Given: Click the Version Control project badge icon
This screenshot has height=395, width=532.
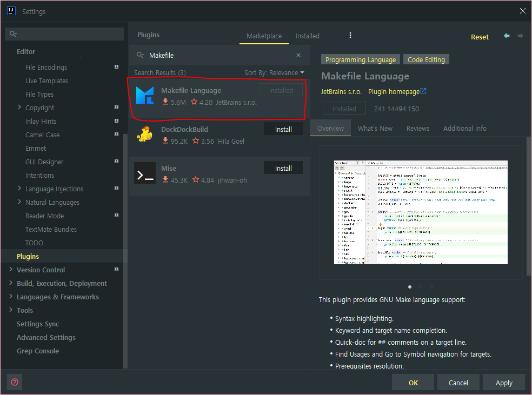Looking at the screenshot, I should pos(116,269).
